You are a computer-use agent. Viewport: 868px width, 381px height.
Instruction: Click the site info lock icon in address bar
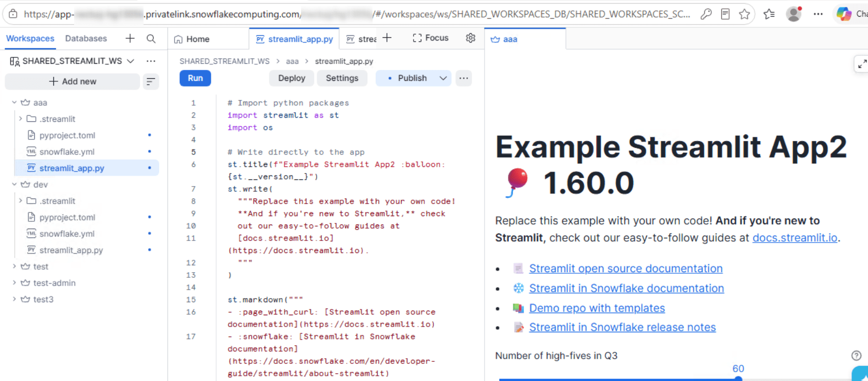pos(13,14)
